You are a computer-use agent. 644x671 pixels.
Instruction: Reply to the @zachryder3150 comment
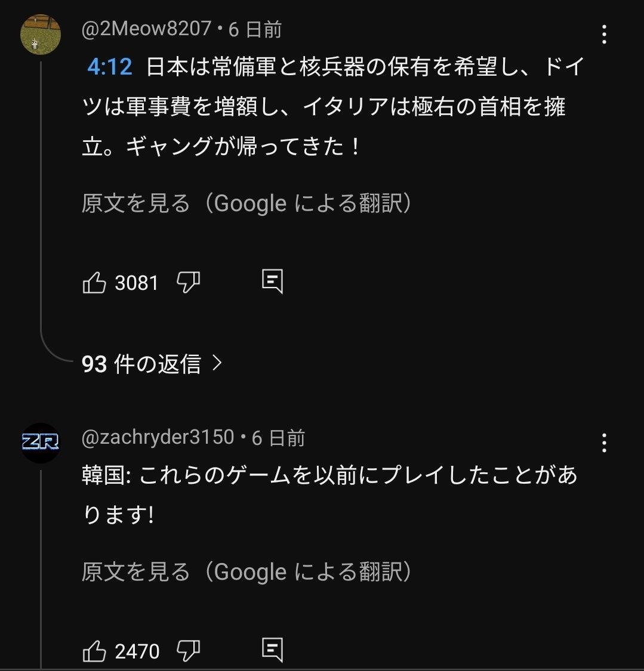tap(272, 650)
